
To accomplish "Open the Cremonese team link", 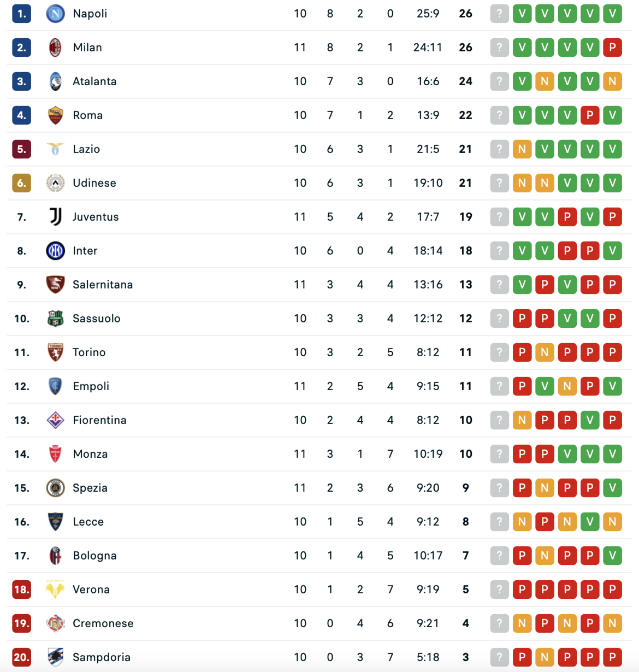I will click(x=103, y=623).
